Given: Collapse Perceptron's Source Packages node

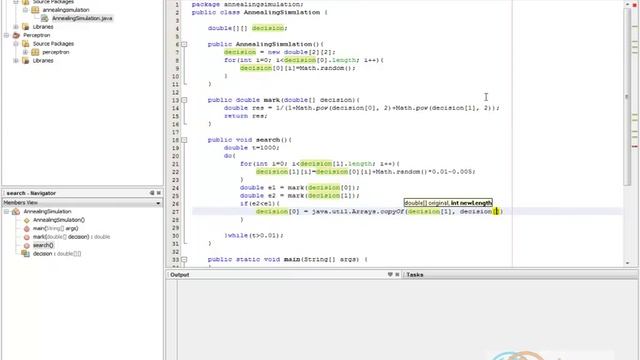Looking at the screenshot, I should tap(16, 44).
